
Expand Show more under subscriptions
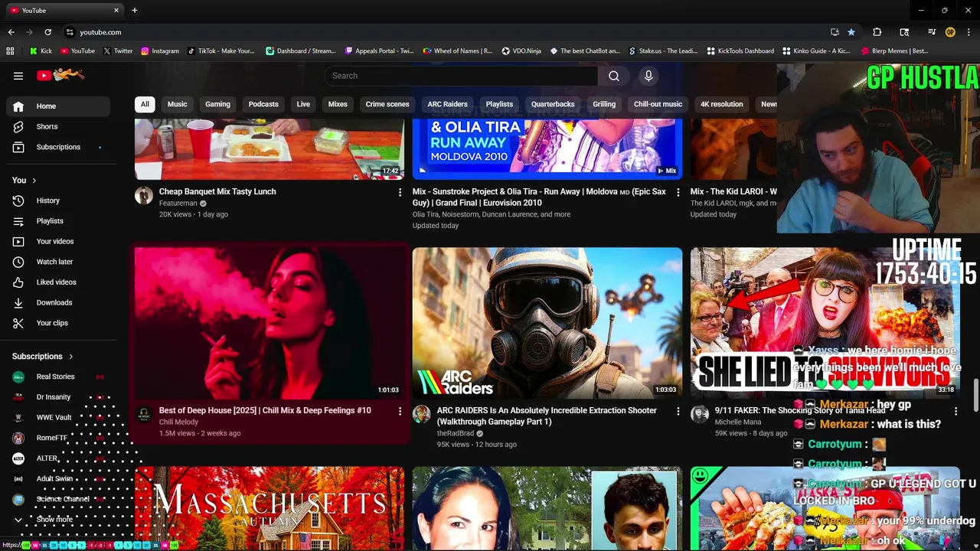(58, 519)
